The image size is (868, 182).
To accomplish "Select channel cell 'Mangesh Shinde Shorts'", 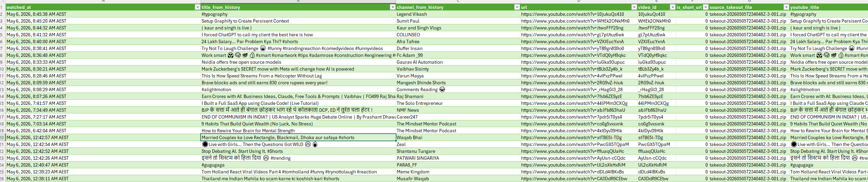I will pos(458,83).
